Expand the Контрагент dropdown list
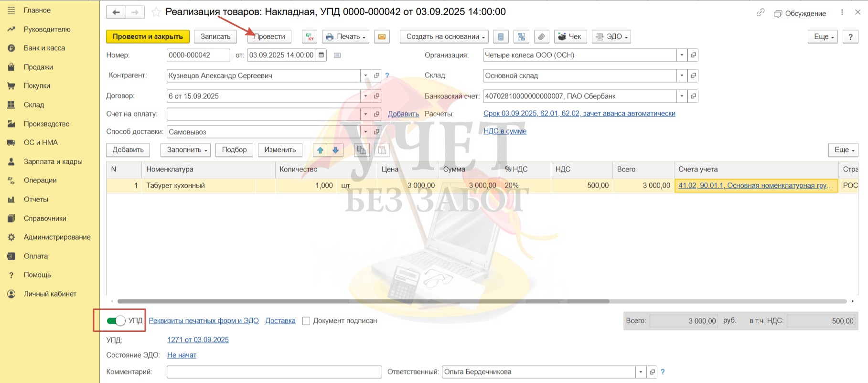The image size is (868, 383). 365,75
